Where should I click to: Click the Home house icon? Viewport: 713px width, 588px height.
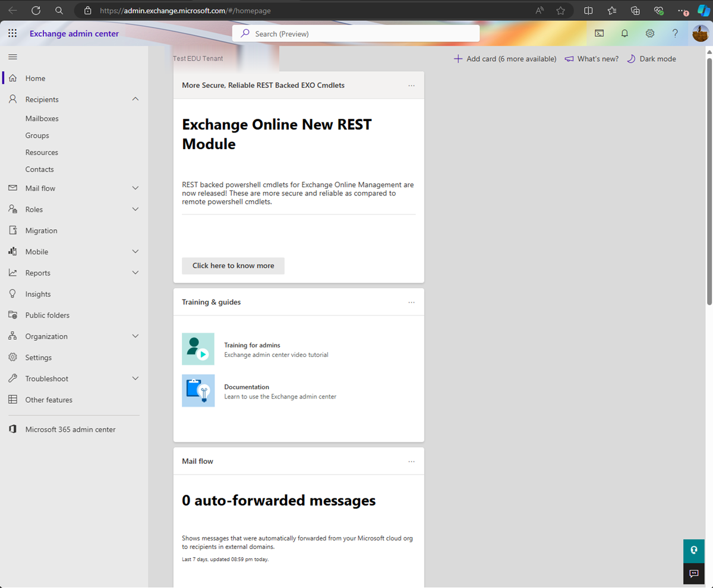pos(12,78)
